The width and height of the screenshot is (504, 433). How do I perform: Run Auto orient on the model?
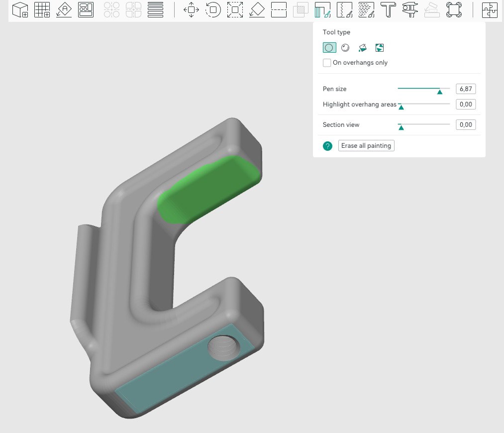point(64,9)
